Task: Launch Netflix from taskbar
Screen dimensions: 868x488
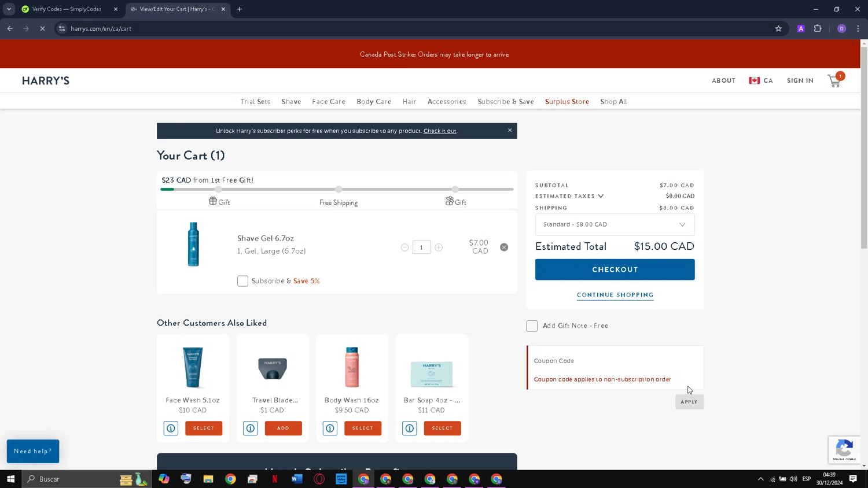Action: point(275,479)
